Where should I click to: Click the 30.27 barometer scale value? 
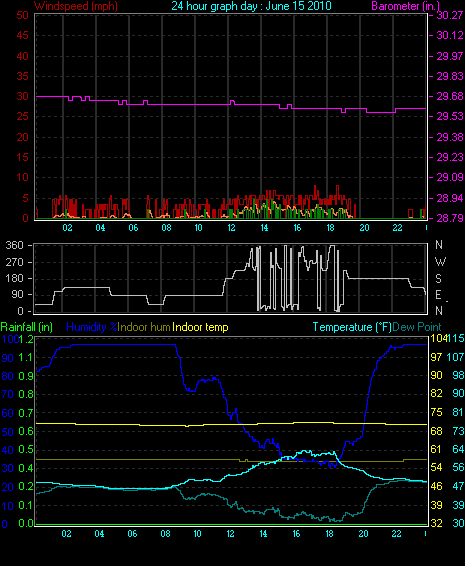(x=450, y=15)
